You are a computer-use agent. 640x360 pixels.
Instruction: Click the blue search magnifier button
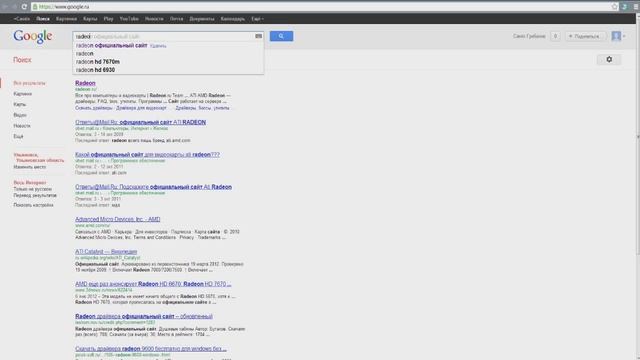(x=281, y=36)
